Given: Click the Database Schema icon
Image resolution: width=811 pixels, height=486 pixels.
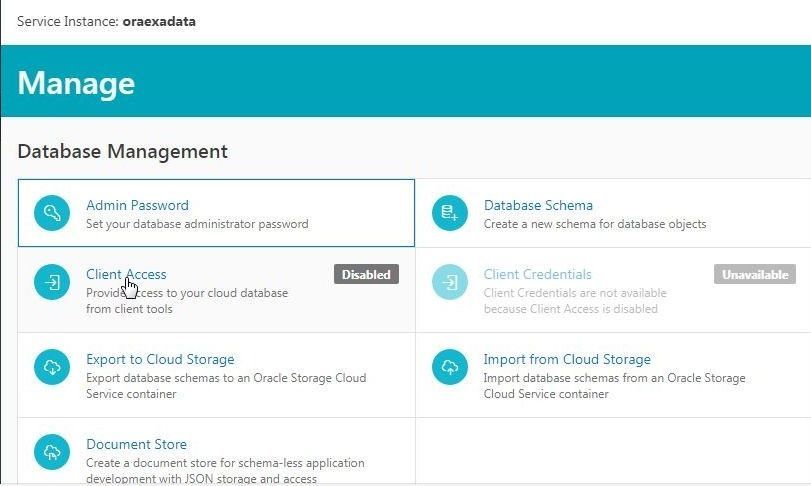Looking at the screenshot, I should click(x=449, y=213).
